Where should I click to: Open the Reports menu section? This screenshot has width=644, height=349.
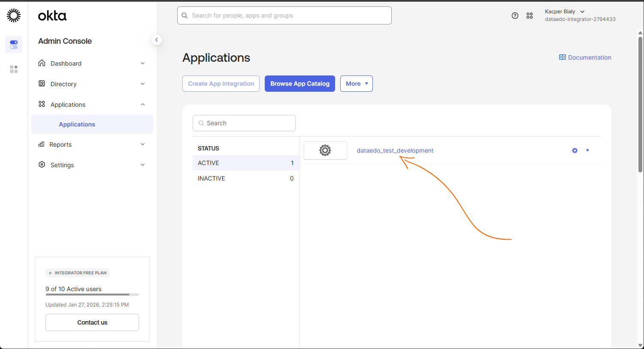pyautogui.click(x=91, y=144)
